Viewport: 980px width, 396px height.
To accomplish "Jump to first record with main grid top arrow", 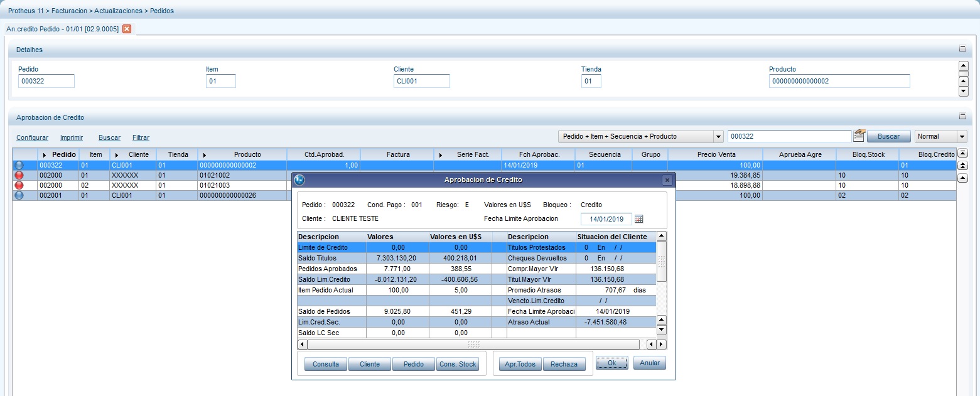I will [964, 153].
